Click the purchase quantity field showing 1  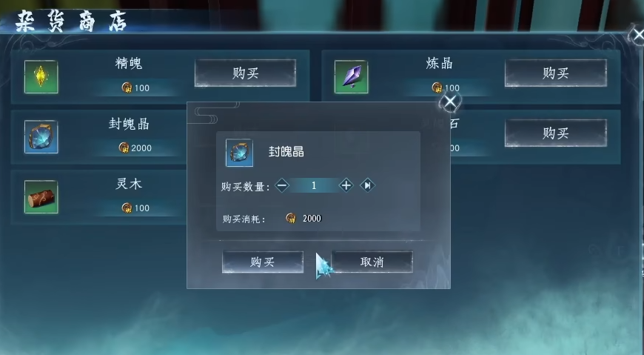click(314, 185)
